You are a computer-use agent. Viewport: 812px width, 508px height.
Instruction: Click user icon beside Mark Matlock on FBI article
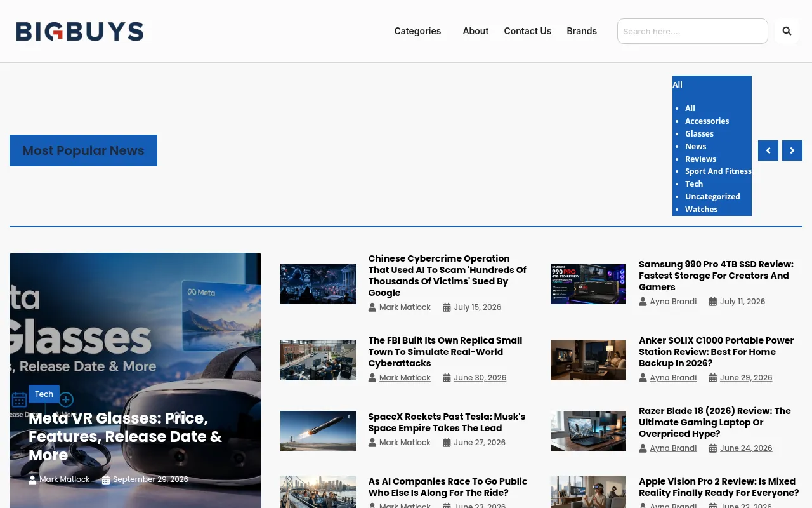point(372,378)
